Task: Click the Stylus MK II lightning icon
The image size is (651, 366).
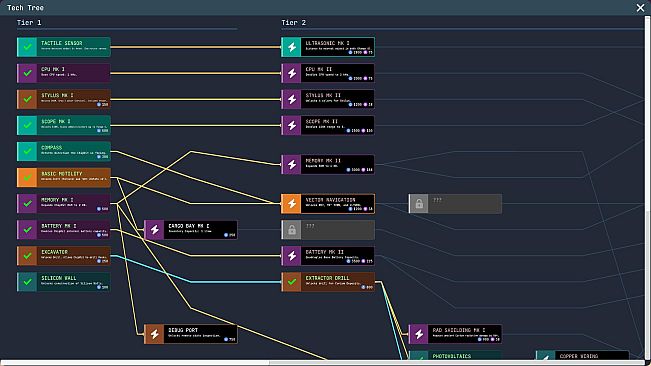Action: tap(292, 99)
